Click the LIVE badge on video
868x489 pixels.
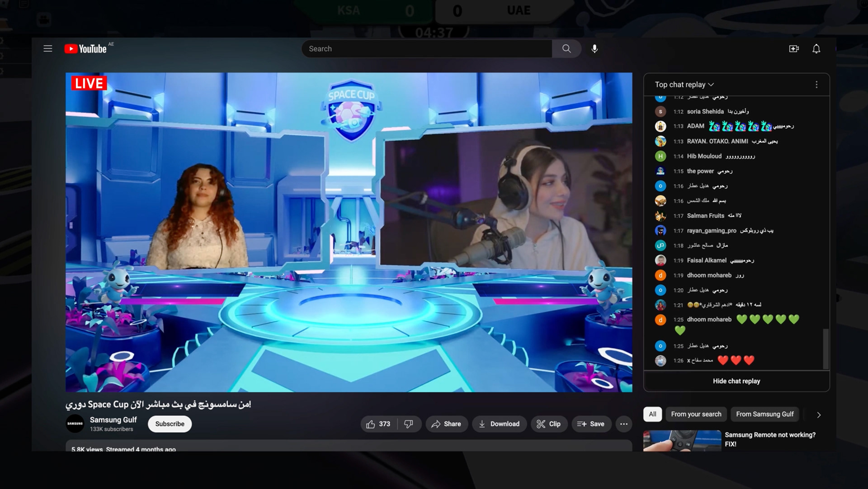pyautogui.click(x=89, y=83)
